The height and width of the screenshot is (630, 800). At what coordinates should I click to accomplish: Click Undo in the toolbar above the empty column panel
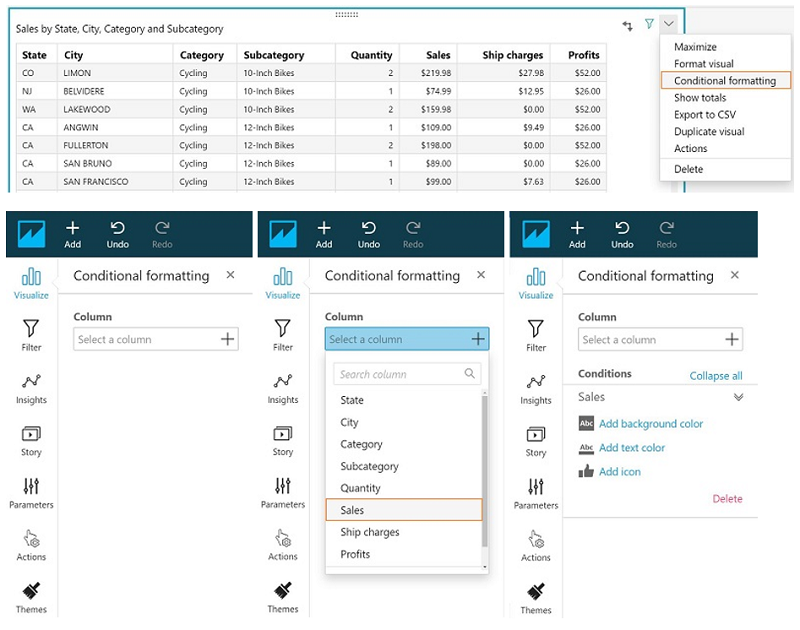click(117, 235)
